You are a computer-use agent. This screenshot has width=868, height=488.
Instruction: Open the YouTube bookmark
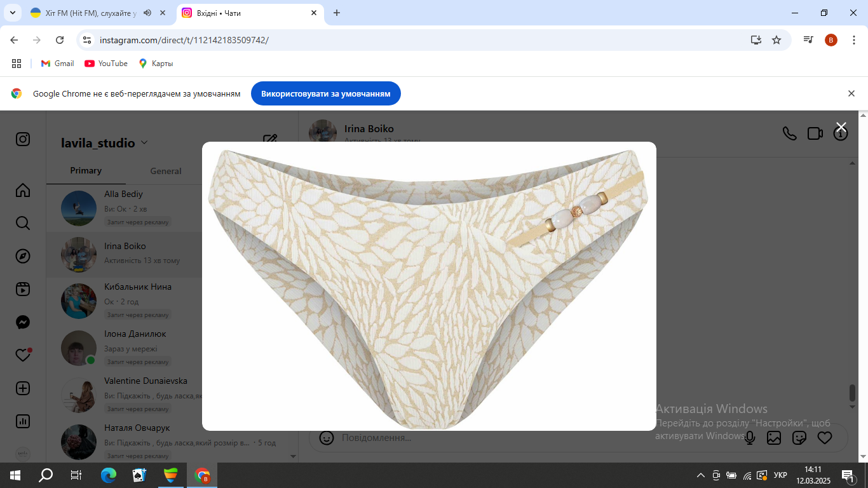(x=106, y=64)
